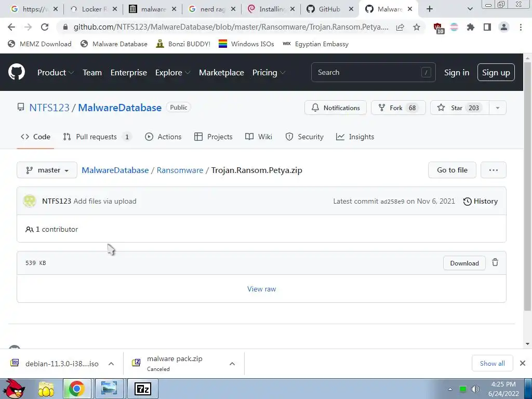Close the Installing tab
Screen dimensions: 532x399
[292, 9]
